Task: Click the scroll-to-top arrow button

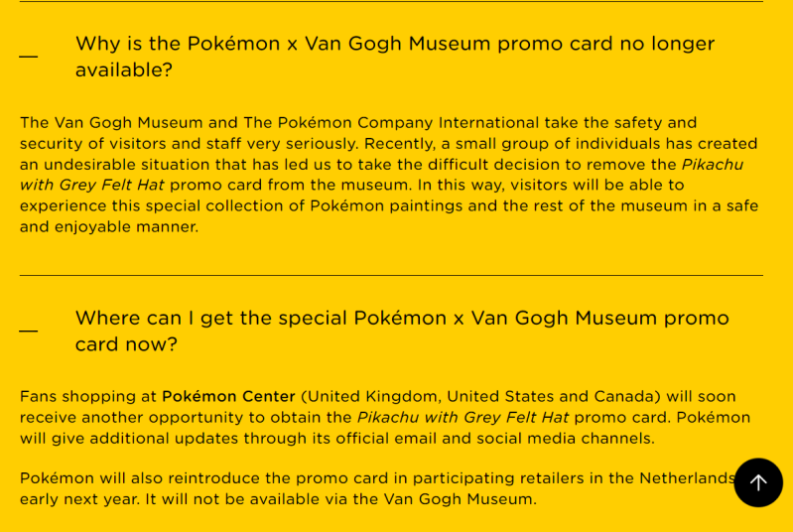Action: [x=758, y=482]
